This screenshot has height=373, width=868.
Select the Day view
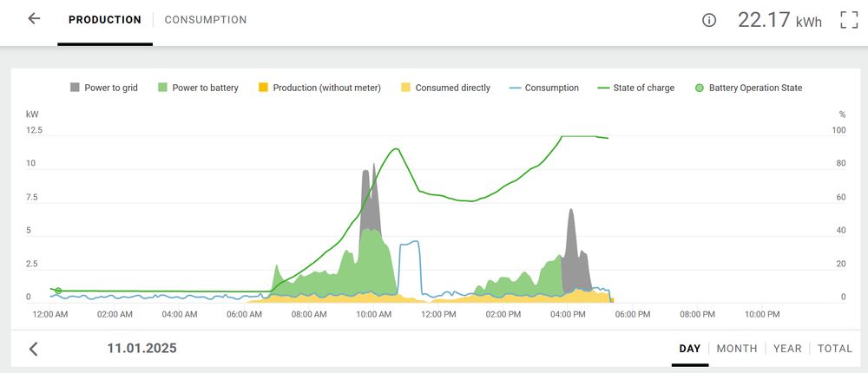690,349
